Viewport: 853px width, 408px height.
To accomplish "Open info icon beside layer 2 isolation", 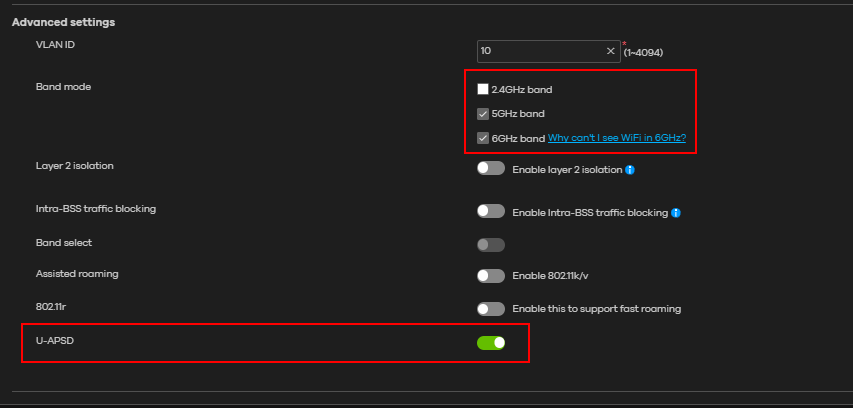I will tap(630, 170).
